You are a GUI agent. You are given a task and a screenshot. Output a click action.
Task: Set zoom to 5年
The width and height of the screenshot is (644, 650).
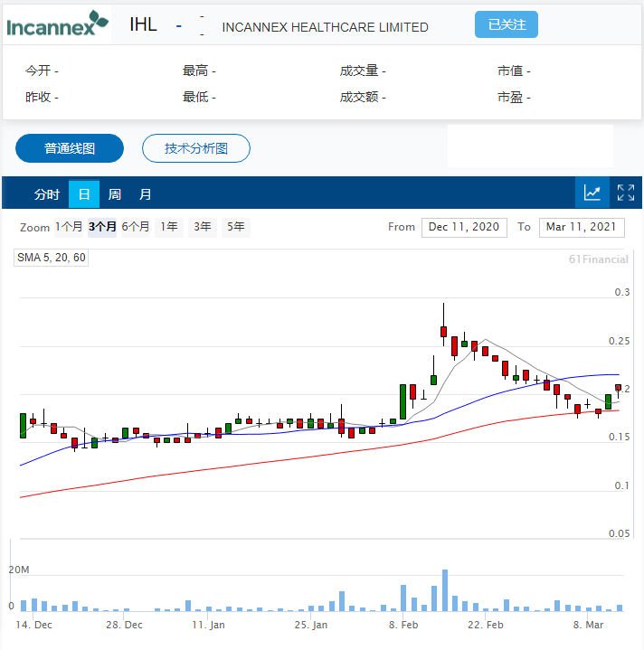point(235,227)
